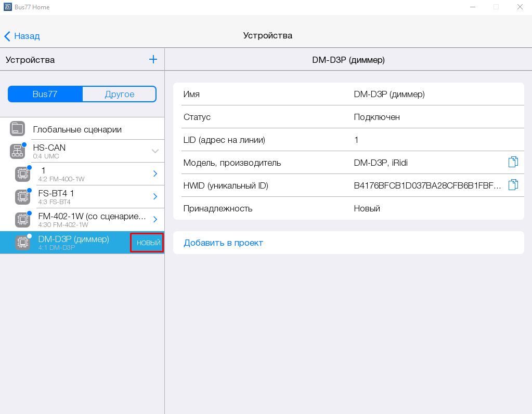Select Глобальные сценарии in device list
The height and width of the screenshot is (414, 532).
pos(77,129)
